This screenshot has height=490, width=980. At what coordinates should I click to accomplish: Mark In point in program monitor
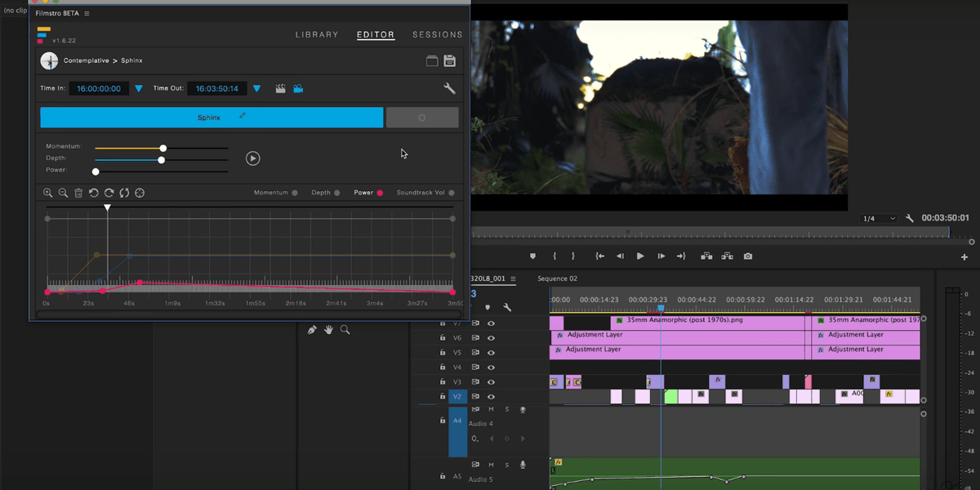(x=555, y=256)
